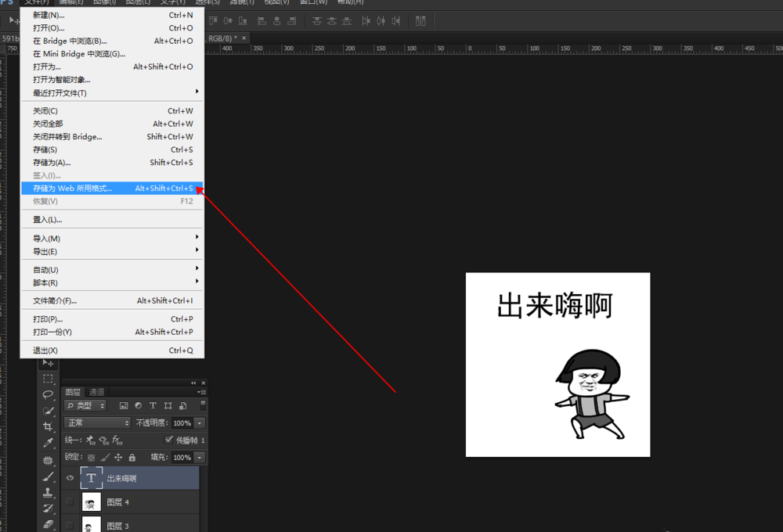Select the Healing Brush tool
The image size is (783, 532).
coord(48,460)
